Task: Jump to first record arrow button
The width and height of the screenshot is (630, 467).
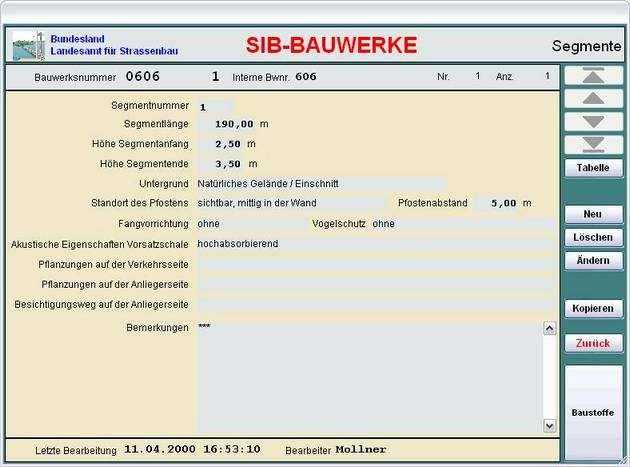Action: pos(593,76)
